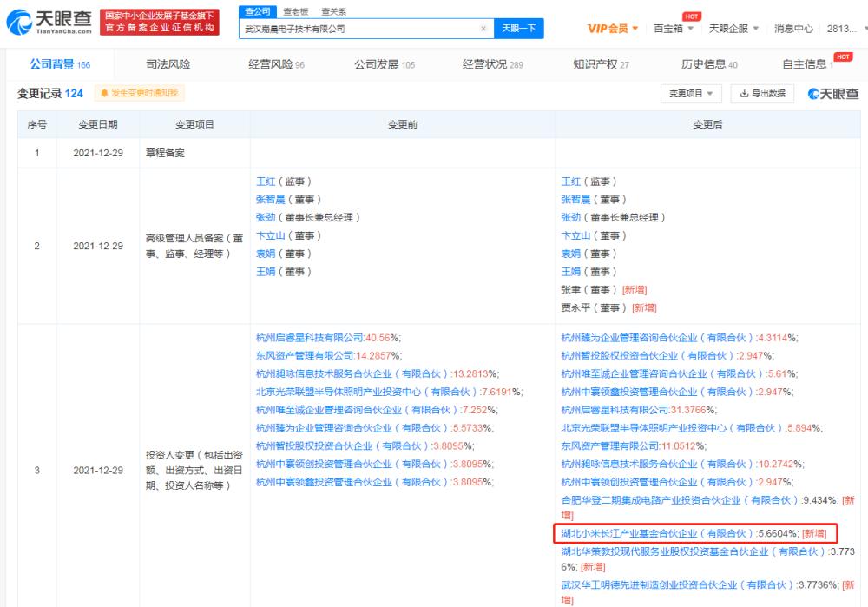Select the 历史信息 tab

(x=709, y=64)
